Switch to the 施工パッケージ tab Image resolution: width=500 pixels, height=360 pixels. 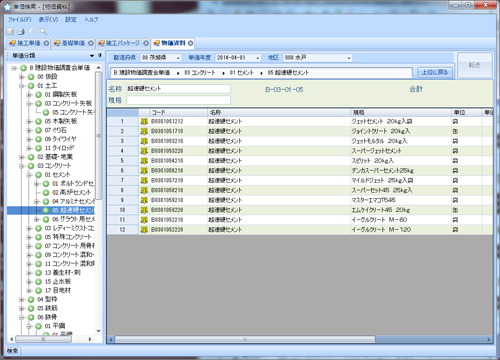click(x=123, y=43)
